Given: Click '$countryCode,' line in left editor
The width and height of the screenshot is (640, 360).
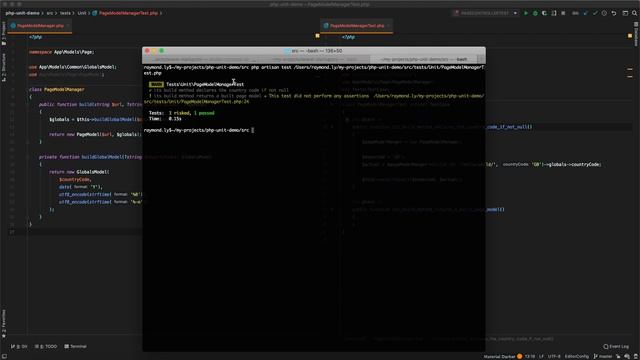Looking at the screenshot, I should [75, 179].
